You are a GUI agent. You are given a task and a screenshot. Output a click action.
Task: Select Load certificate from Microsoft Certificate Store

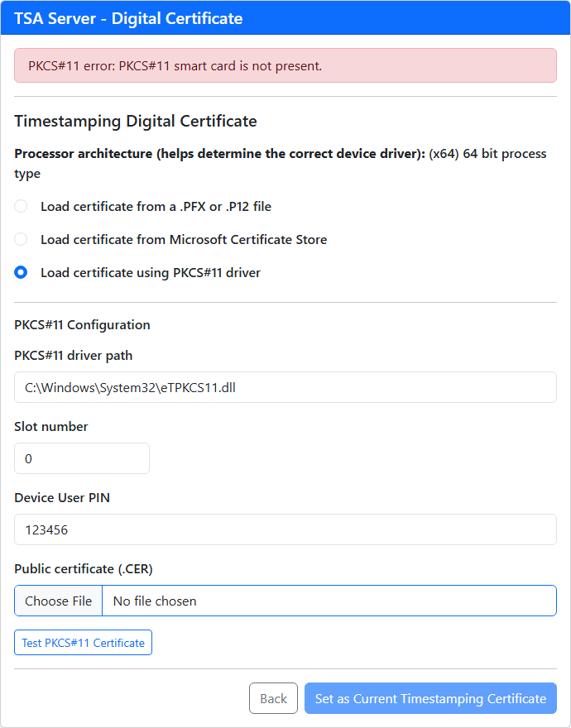point(21,239)
